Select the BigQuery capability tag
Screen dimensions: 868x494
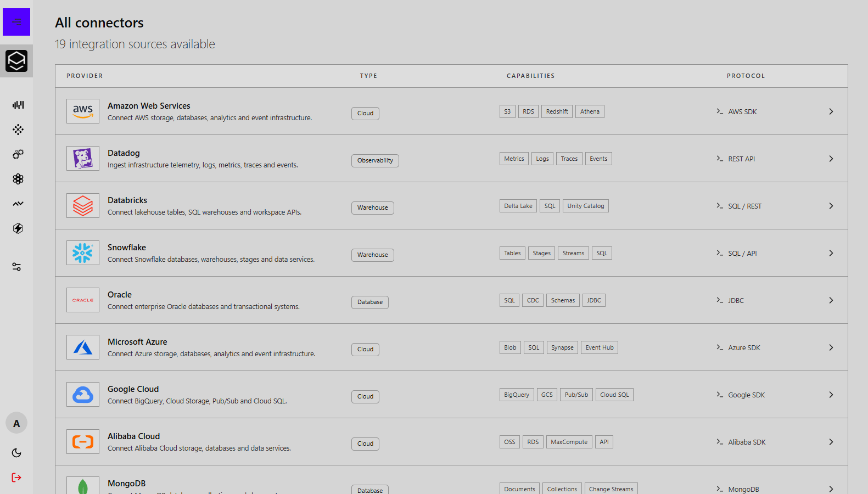click(517, 395)
